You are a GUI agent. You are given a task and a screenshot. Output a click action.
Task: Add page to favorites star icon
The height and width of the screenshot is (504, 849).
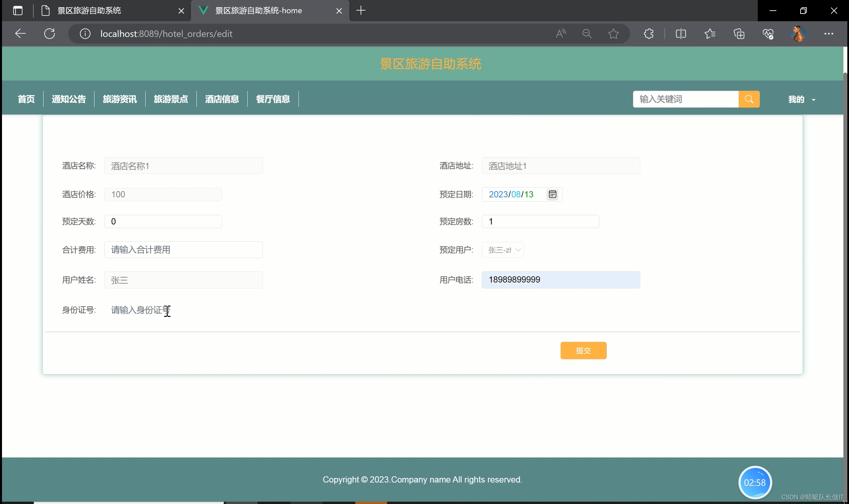click(613, 34)
